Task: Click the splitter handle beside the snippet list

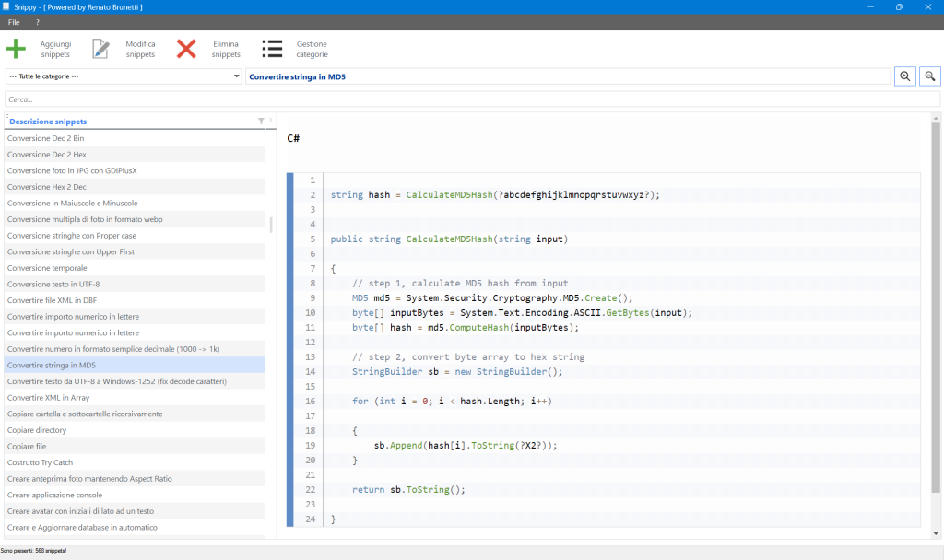Action: click(x=271, y=225)
